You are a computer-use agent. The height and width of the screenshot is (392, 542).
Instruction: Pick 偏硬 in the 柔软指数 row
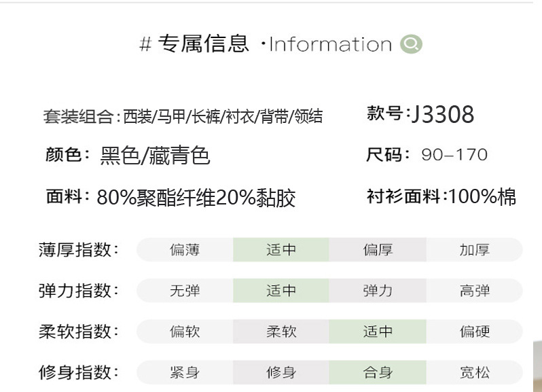point(474,332)
